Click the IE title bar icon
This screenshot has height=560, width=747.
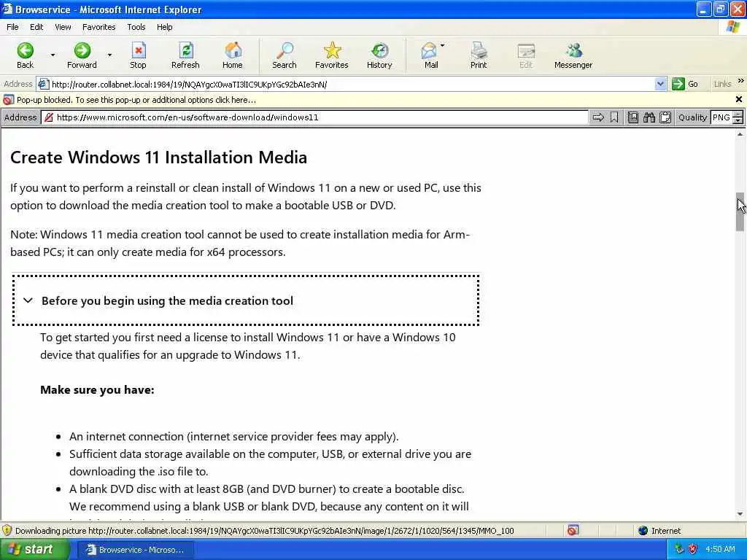pyautogui.click(x=7, y=9)
